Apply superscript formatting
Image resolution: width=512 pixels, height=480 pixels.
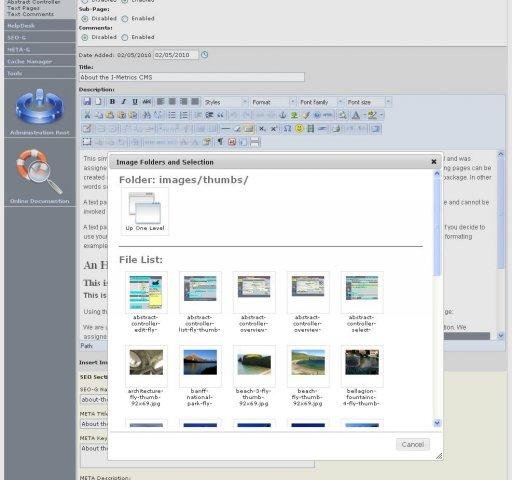point(274,129)
